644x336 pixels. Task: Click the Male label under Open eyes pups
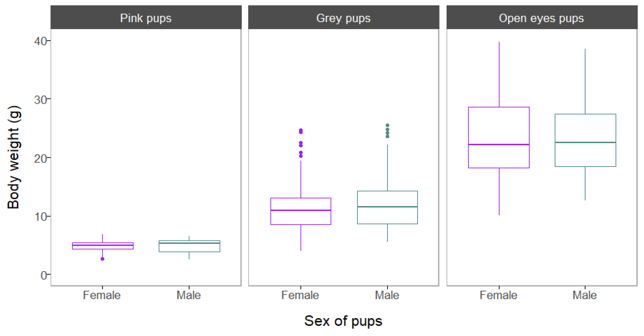point(585,295)
